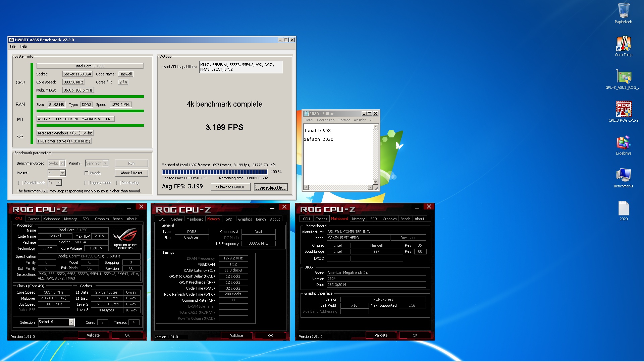Toggle the Monitoring checkbox
Image resolution: width=644 pixels, height=362 pixels.
point(118,183)
